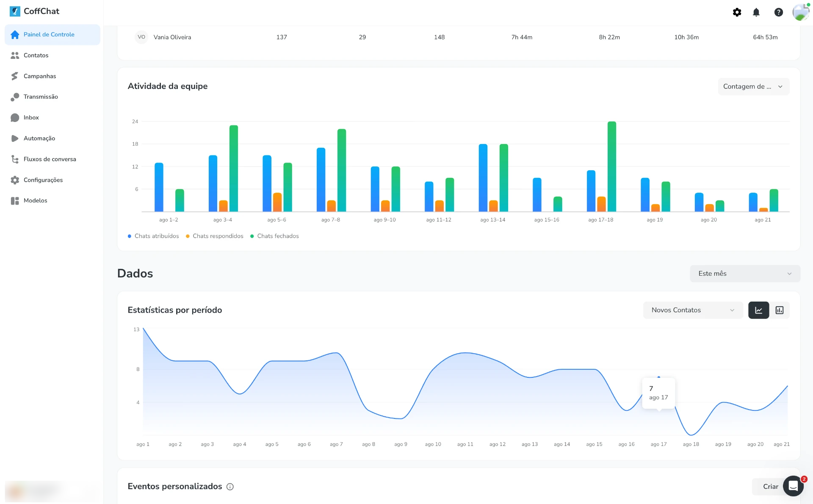This screenshot has height=504, width=813.
Task: Click the info icon beside Eventos personalizados
Action: 230,487
